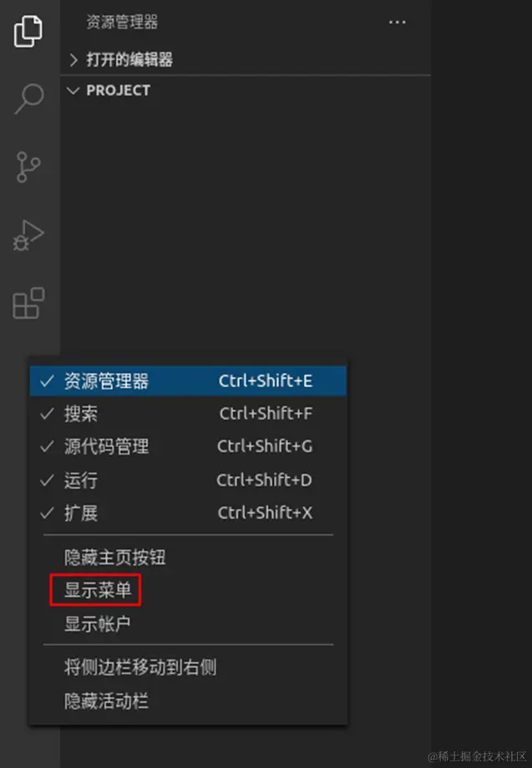Open the Run and Debug icon
532x768 pixels.
pyautogui.click(x=28, y=236)
